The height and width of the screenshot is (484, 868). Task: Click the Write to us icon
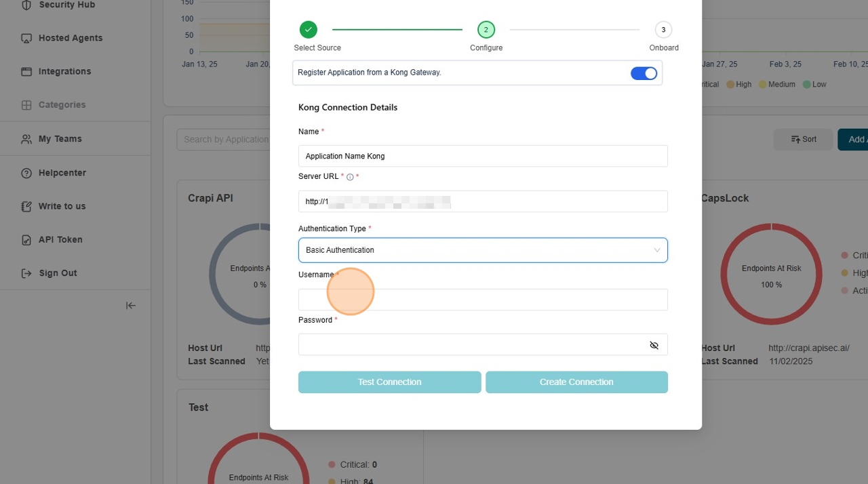coord(26,207)
